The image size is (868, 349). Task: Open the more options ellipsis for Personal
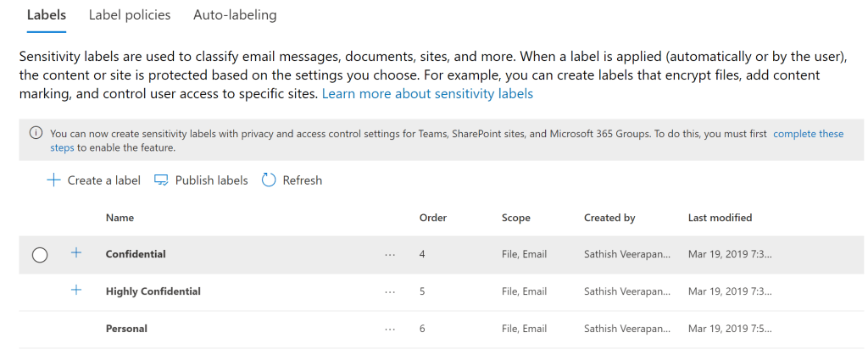(x=390, y=330)
